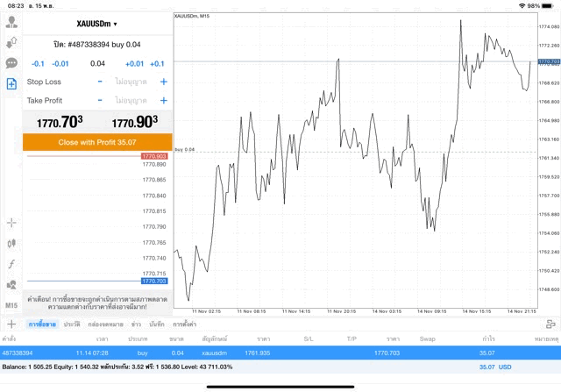Open the XAUUSDm symbol dropdown

[96, 24]
